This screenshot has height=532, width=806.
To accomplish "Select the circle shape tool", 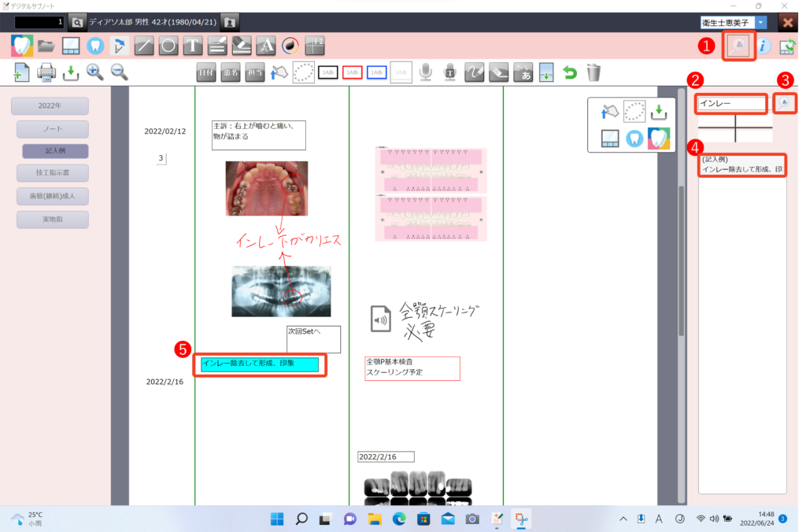I will click(x=168, y=46).
